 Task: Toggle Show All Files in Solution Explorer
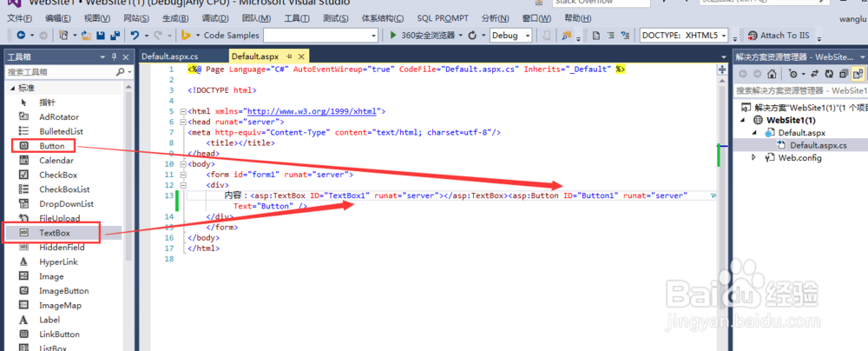click(858, 73)
